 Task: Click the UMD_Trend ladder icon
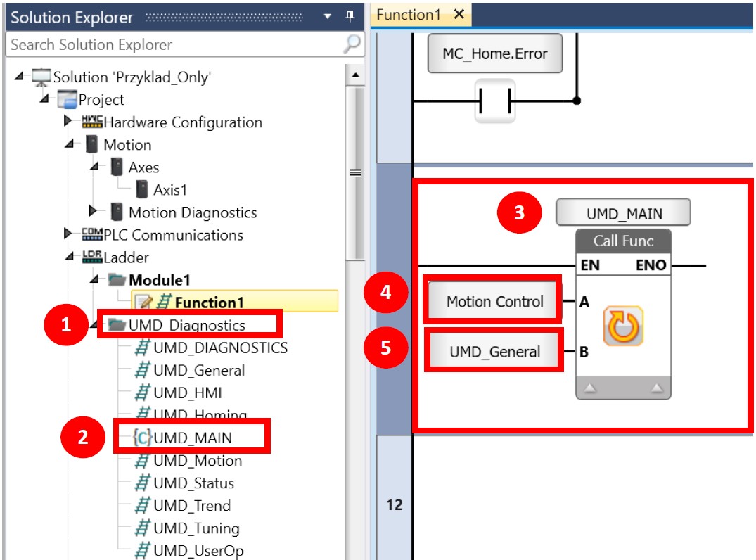click(142, 506)
